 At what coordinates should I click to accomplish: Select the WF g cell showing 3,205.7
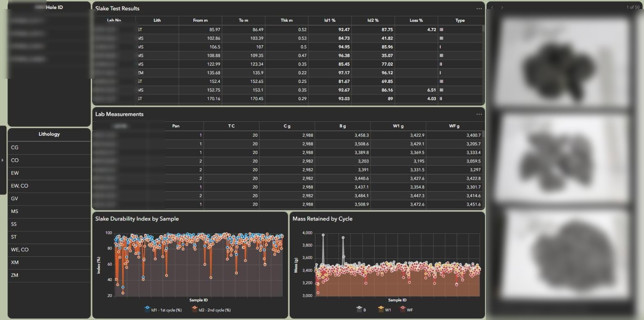click(x=454, y=144)
